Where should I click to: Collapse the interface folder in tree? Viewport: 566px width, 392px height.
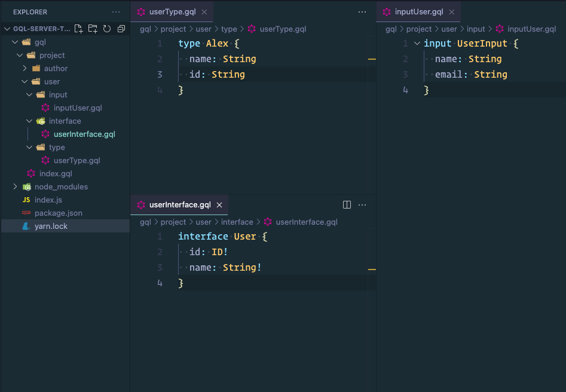[29, 121]
